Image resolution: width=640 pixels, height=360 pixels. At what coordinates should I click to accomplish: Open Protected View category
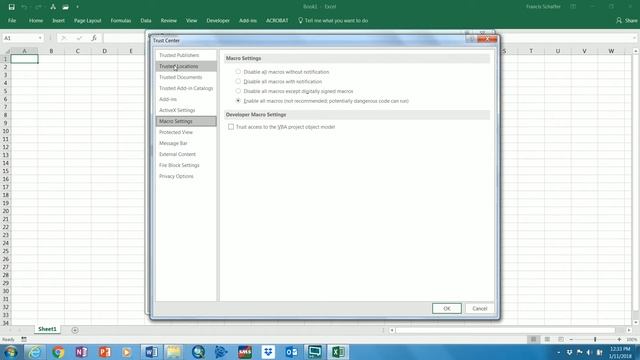pyautogui.click(x=186, y=132)
